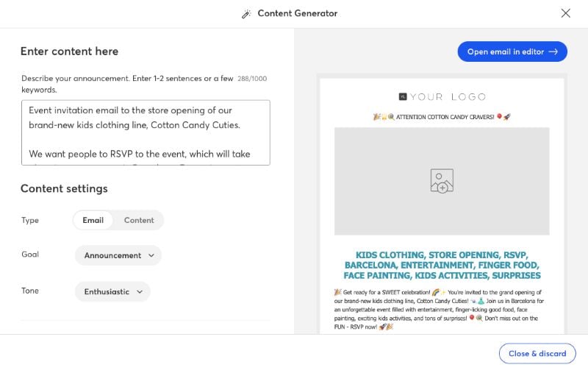Select the Email type toggle

(93, 220)
